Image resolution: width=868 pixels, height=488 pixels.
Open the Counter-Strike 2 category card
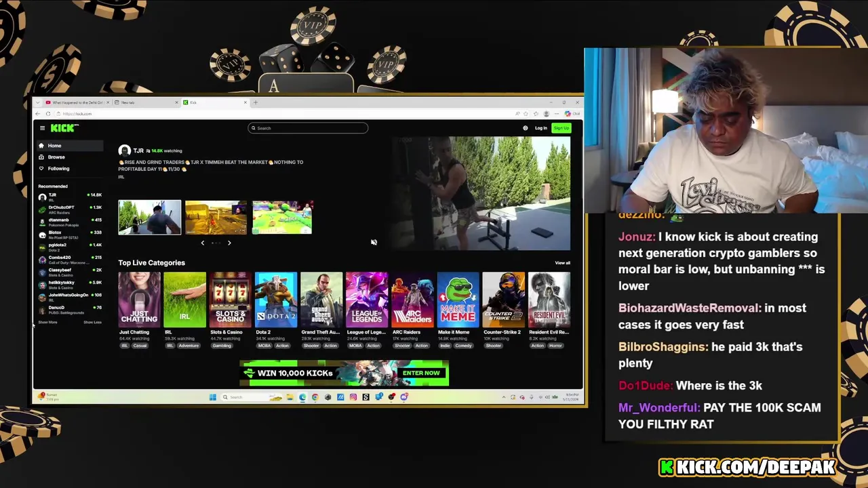(503, 300)
